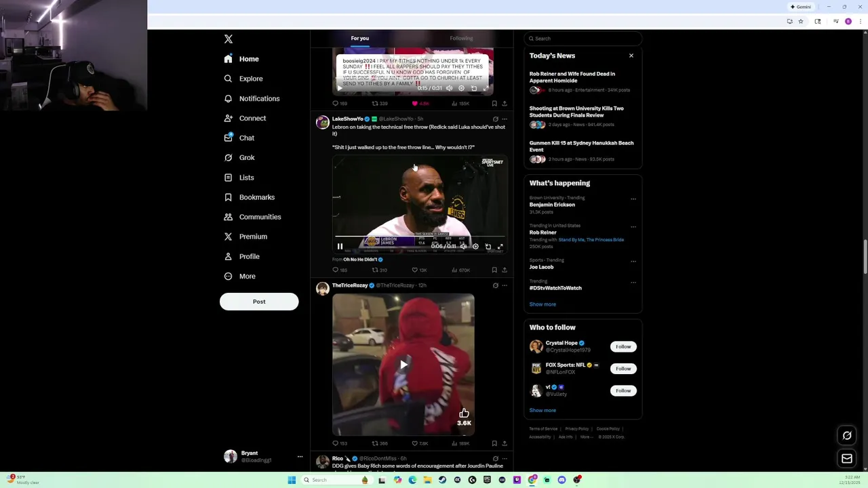Open the Oh No He Didn't source link
Screen dimensions: 868x488
(363, 260)
